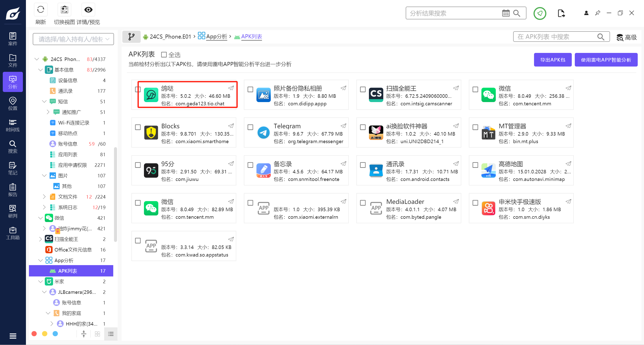Select 应用列表 in the tree

point(67,154)
